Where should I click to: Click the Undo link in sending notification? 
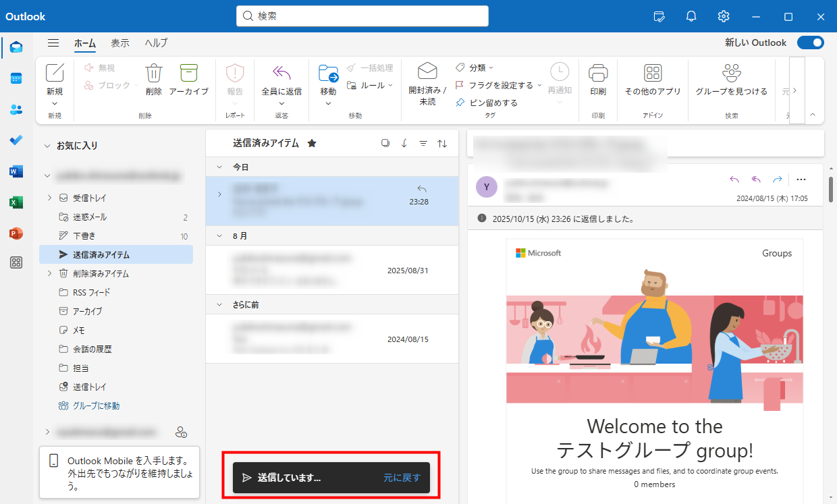pyautogui.click(x=402, y=478)
